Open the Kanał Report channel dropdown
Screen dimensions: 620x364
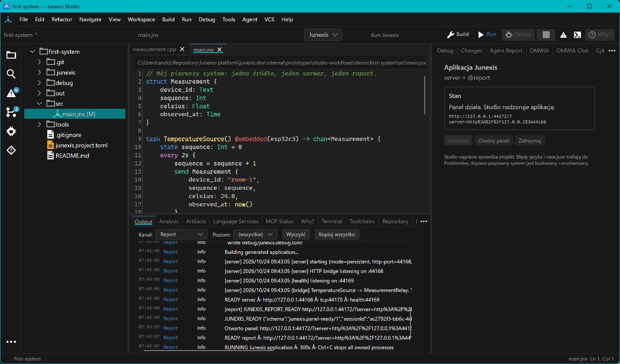[182, 234]
